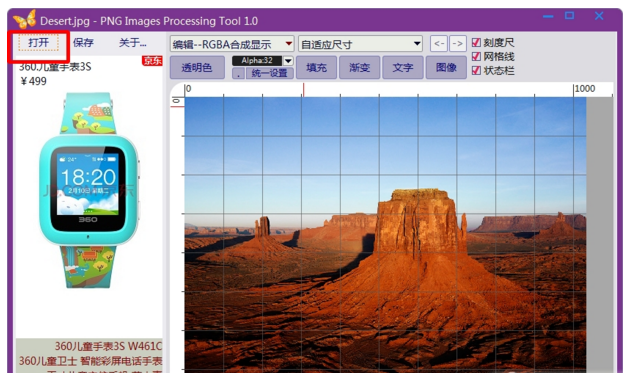The width and height of the screenshot is (627, 373).
Task: Click the 统一设置 button
Action: click(x=270, y=73)
